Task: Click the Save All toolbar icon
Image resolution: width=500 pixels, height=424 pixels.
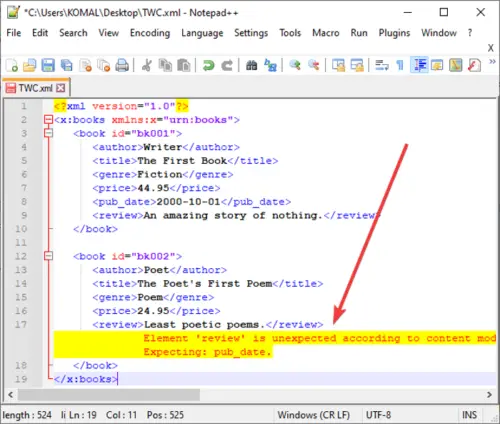Action: [66, 65]
